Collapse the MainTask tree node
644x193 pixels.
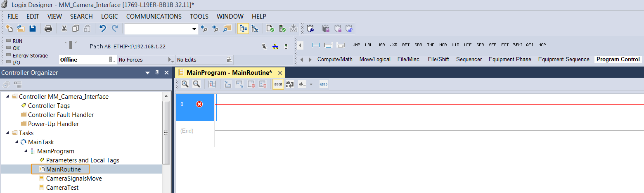[x=17, y=142]
